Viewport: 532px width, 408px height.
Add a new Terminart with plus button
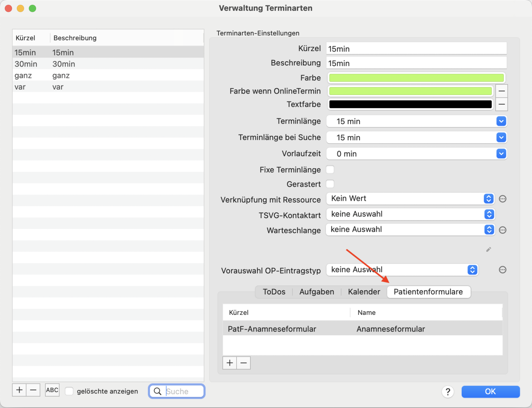coord(19,390)
